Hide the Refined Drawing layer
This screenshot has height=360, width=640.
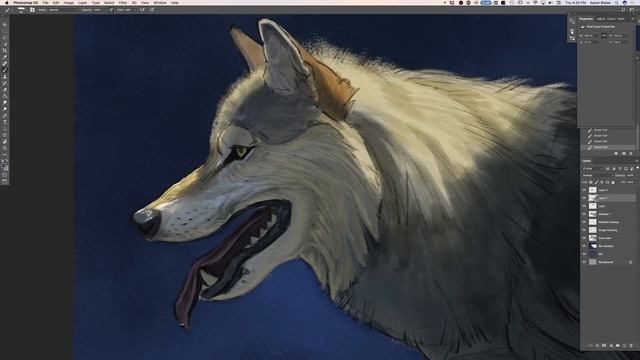(584, 222)
